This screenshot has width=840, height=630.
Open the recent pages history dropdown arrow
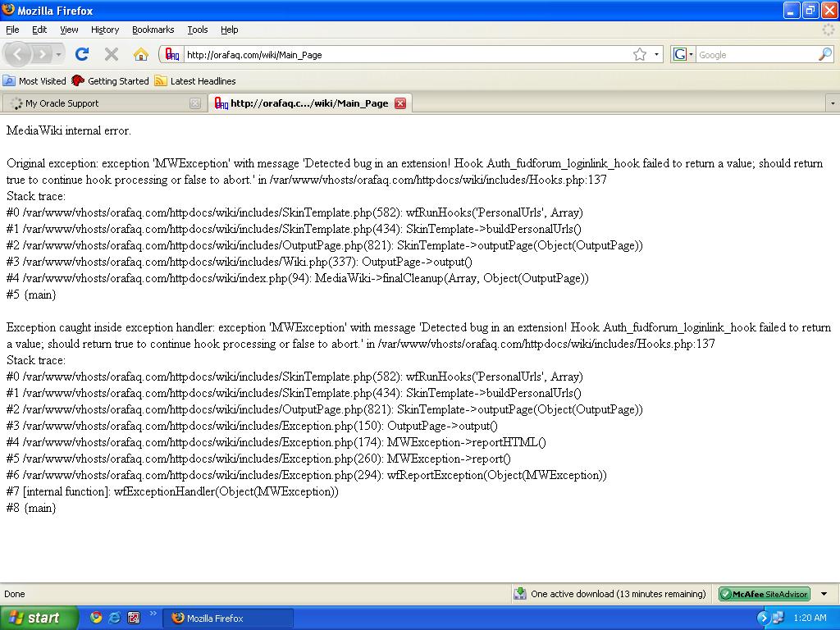[x=58, y=54]
